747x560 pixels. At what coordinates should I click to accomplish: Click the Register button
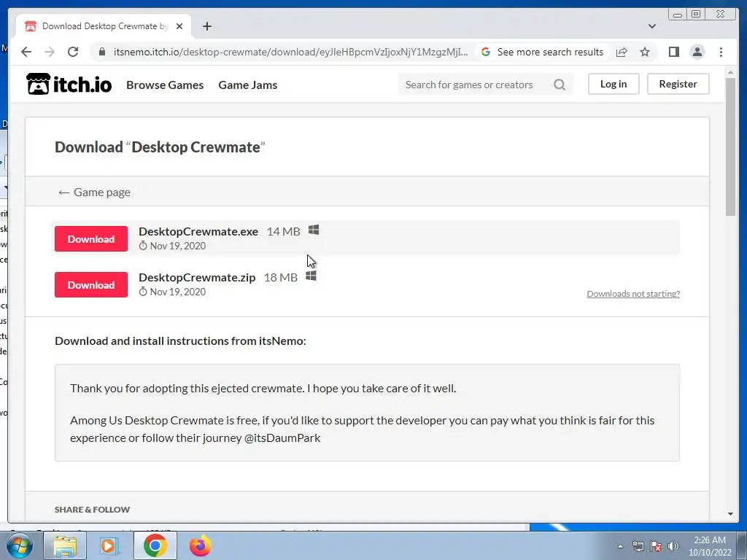678,84
